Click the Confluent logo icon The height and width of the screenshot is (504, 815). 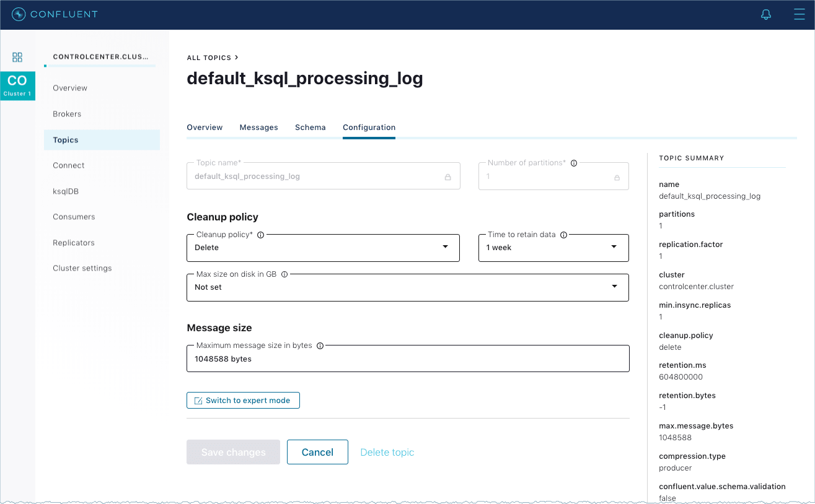pos(19,14)
